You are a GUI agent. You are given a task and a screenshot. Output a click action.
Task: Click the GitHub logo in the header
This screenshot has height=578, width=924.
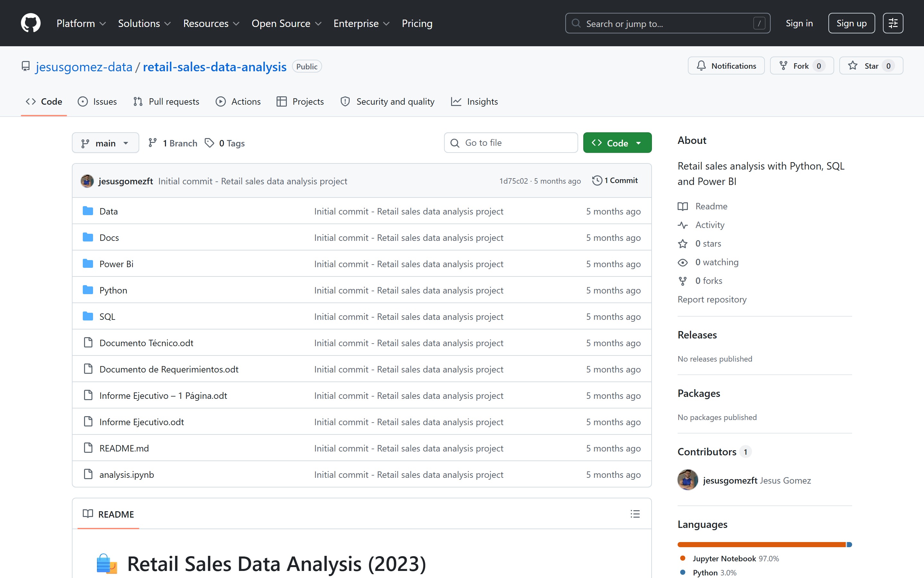point(30,23)
